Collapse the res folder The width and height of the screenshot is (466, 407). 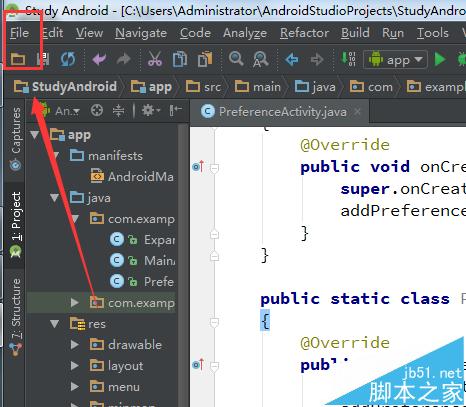coord(54,324)
